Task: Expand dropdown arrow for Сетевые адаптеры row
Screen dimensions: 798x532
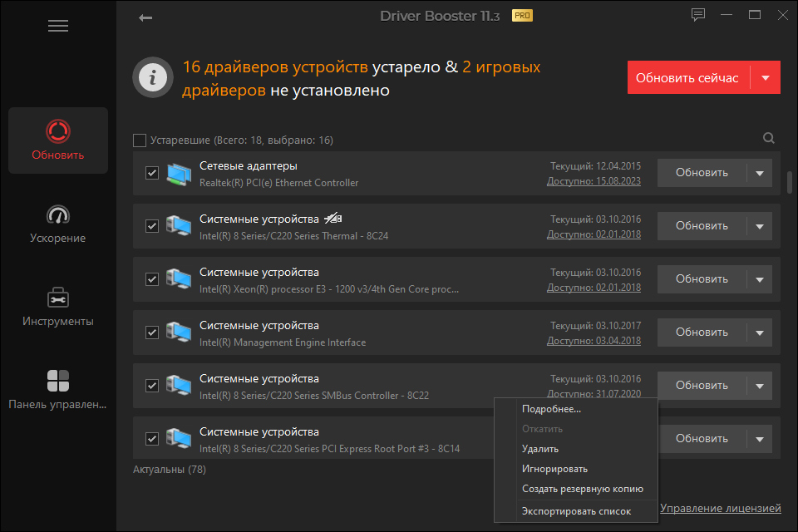Action: 759,173
